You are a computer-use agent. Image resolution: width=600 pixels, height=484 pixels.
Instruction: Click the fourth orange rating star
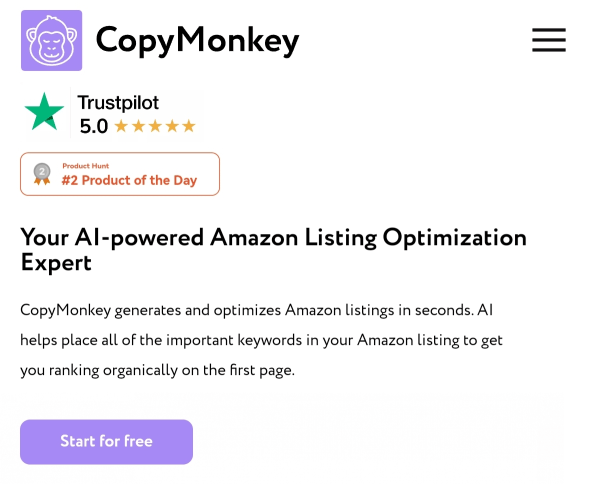point(171,126)
